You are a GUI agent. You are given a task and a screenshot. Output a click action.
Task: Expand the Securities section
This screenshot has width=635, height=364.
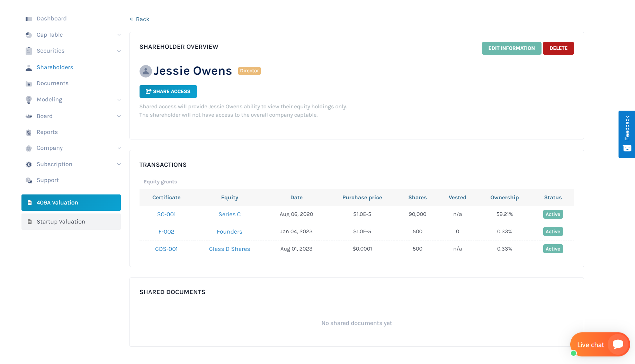(119, 51)
